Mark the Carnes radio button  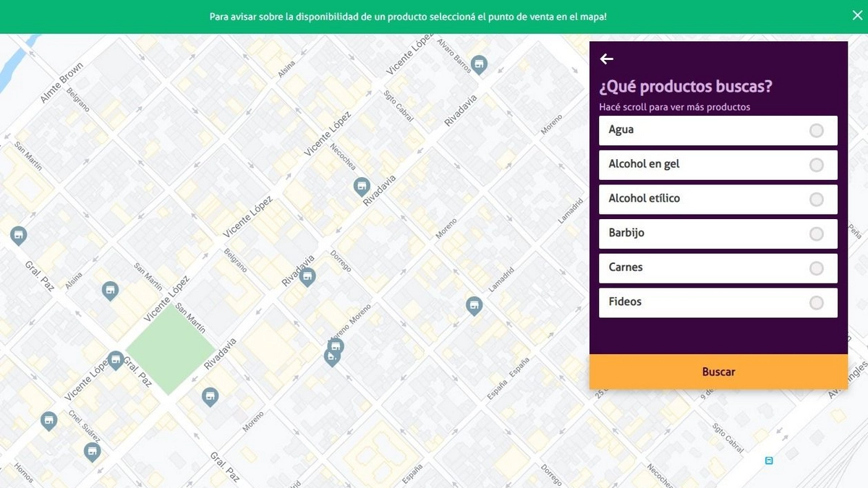(816, 268)
